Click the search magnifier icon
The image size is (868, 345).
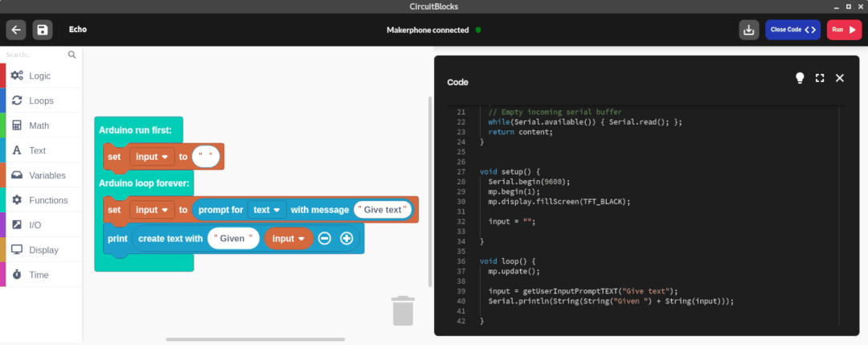click(x=72, y=54)
